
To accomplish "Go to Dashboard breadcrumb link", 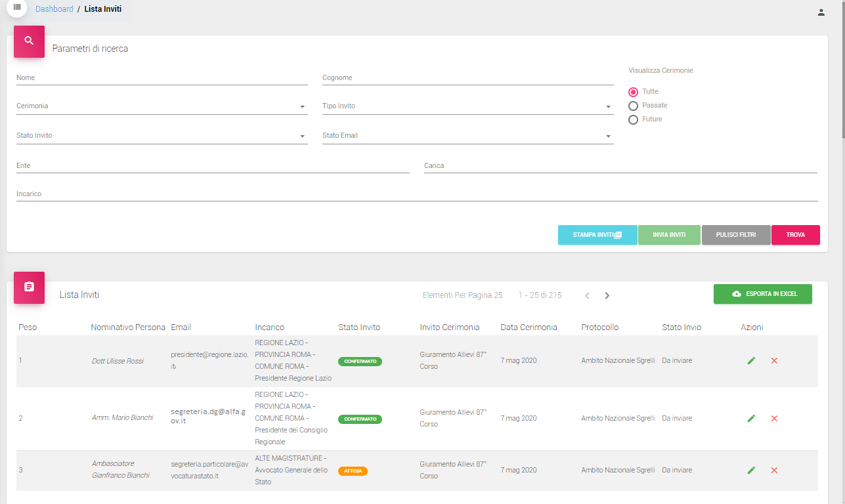I will pyautogui.click(x=54, y=9).
